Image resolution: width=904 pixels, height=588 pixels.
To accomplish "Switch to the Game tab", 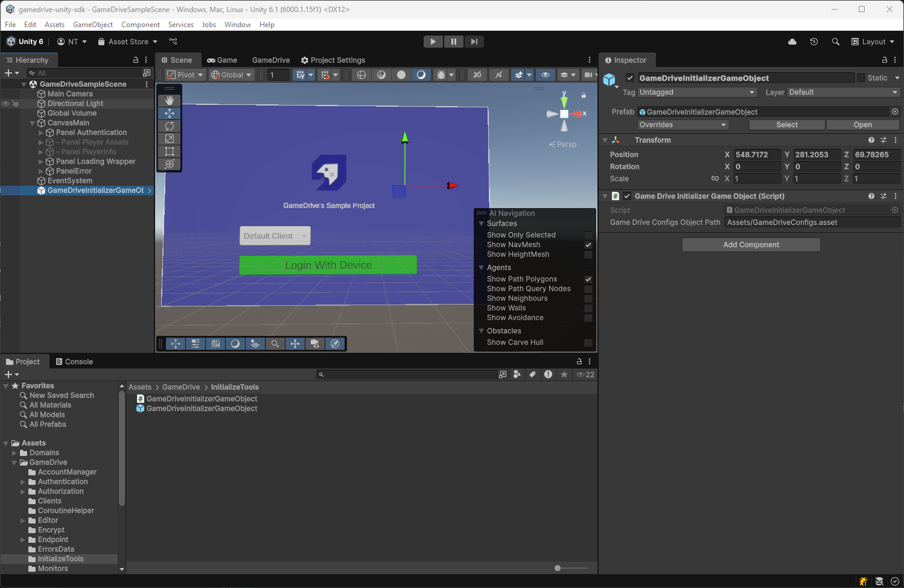I will click(x=223, y=60).
